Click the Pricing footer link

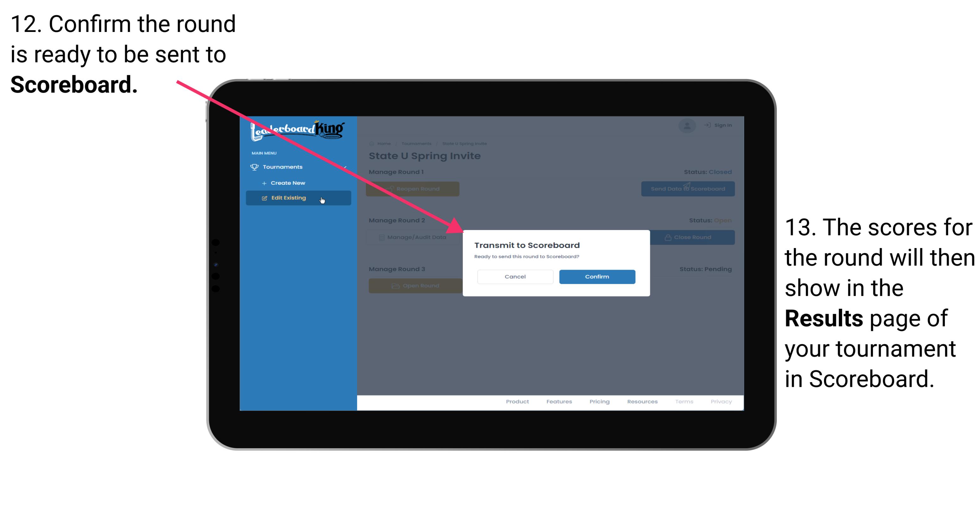tap(598, 403)
